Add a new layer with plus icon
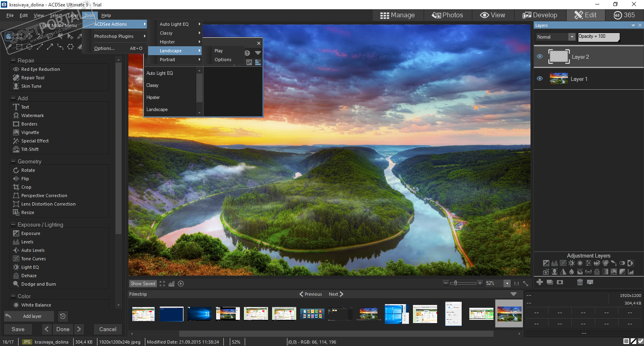 click(x=540, y=282)
